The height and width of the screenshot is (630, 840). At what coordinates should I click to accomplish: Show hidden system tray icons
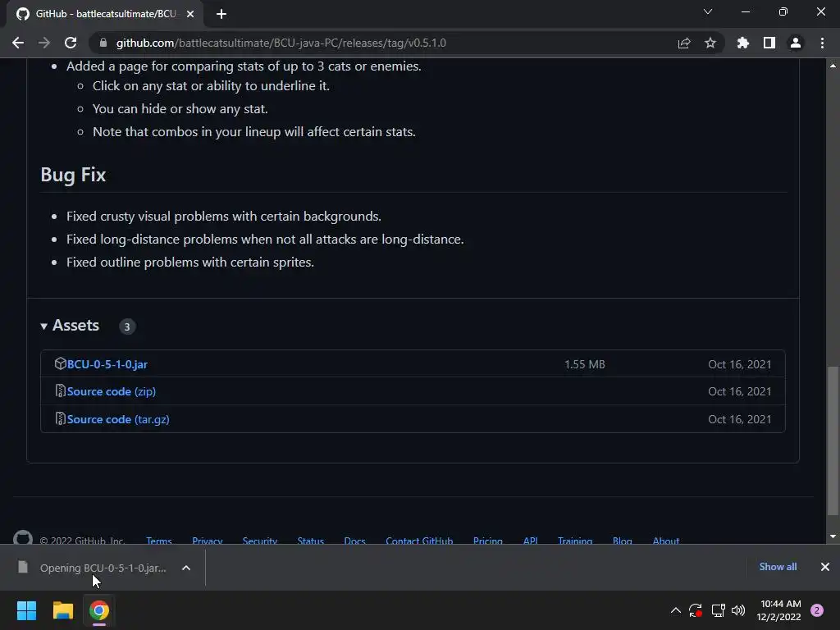pos(676,610)
